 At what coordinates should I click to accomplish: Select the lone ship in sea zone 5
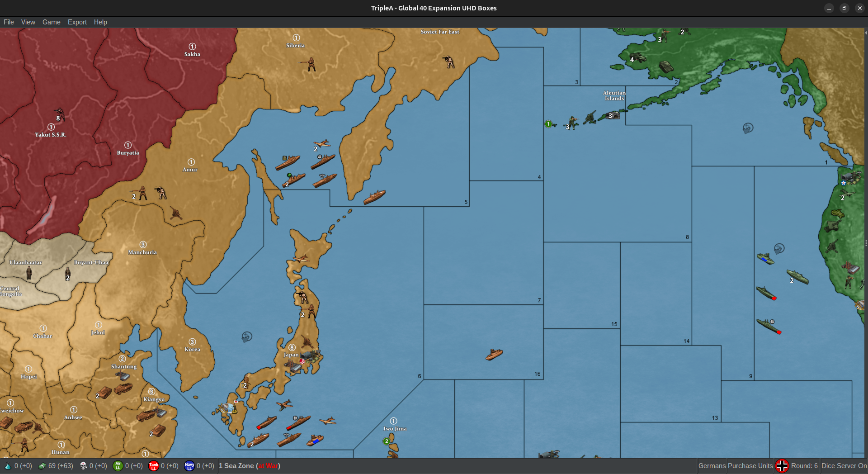point(374,197)
